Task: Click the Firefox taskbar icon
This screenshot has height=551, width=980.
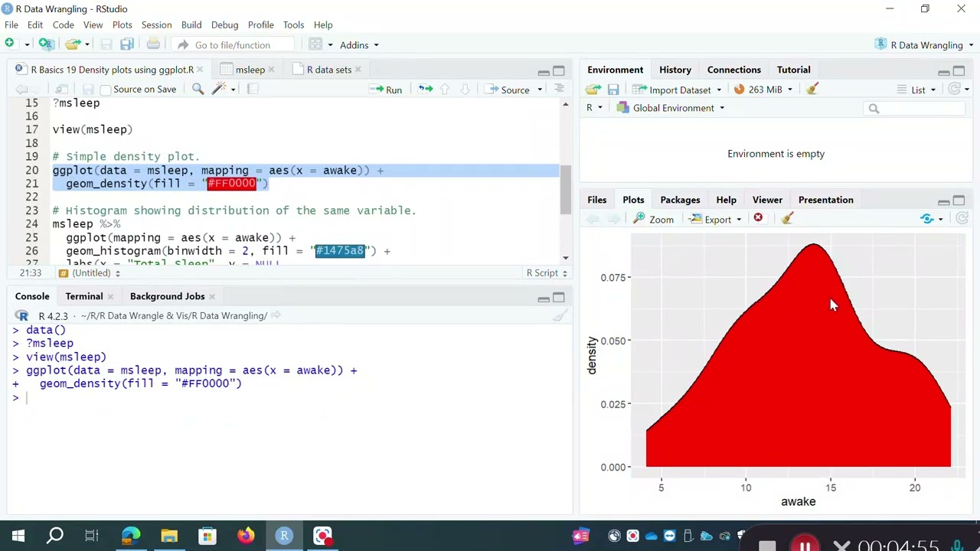Action: 246,536
